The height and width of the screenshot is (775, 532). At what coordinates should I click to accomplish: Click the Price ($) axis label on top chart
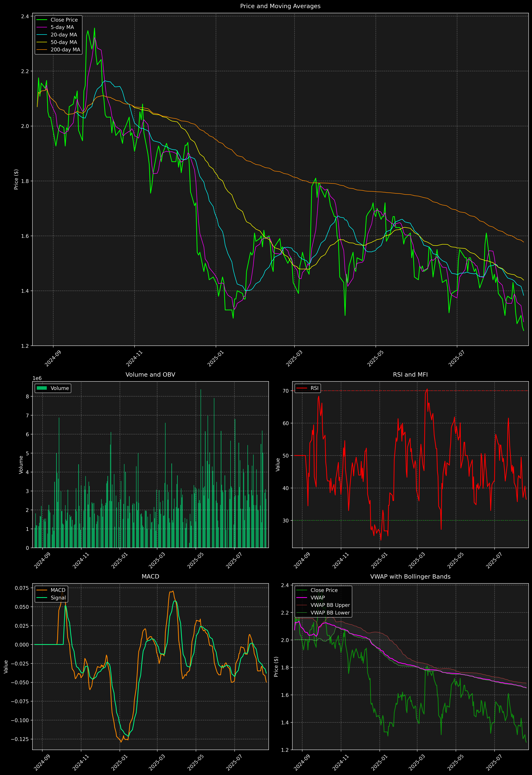point(16,179)
